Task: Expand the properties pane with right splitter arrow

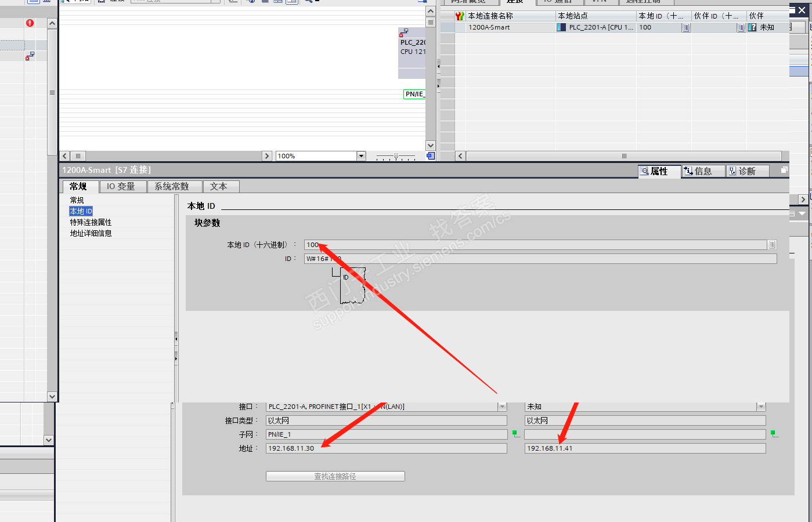Action: coord(176,359)
